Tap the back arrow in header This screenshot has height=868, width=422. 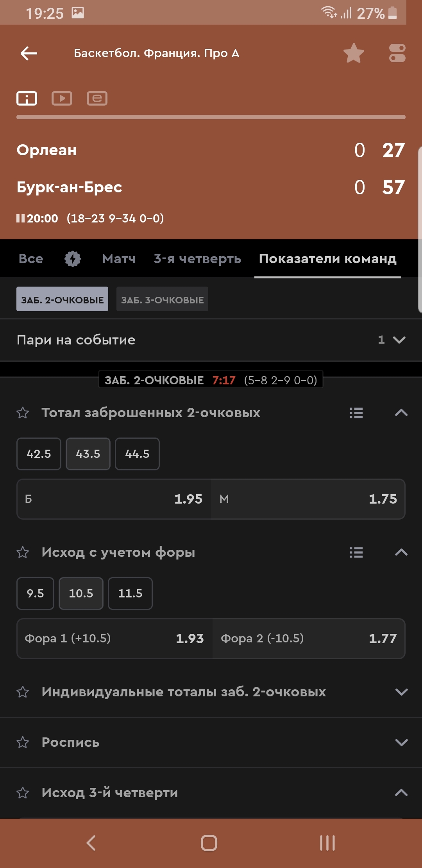(x=29, y=53)
